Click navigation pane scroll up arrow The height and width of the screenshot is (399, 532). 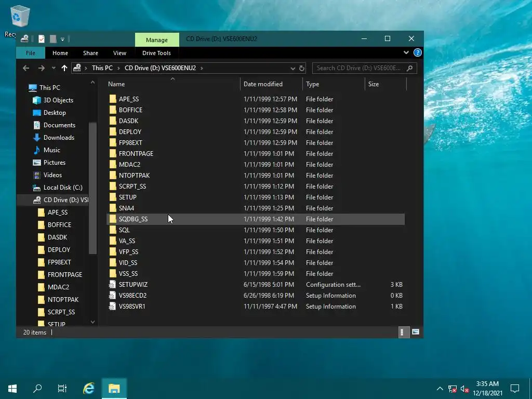coord(92,83)
